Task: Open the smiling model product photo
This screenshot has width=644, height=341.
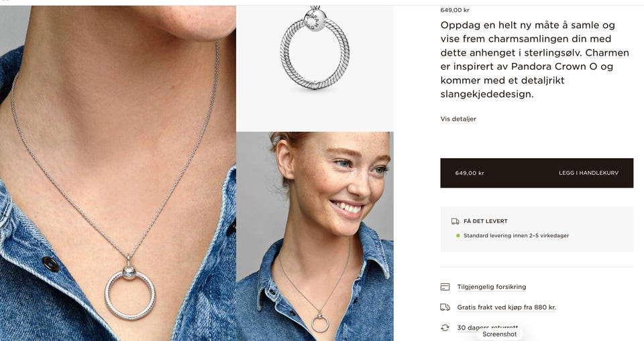Action: click(x=315, y=236)
